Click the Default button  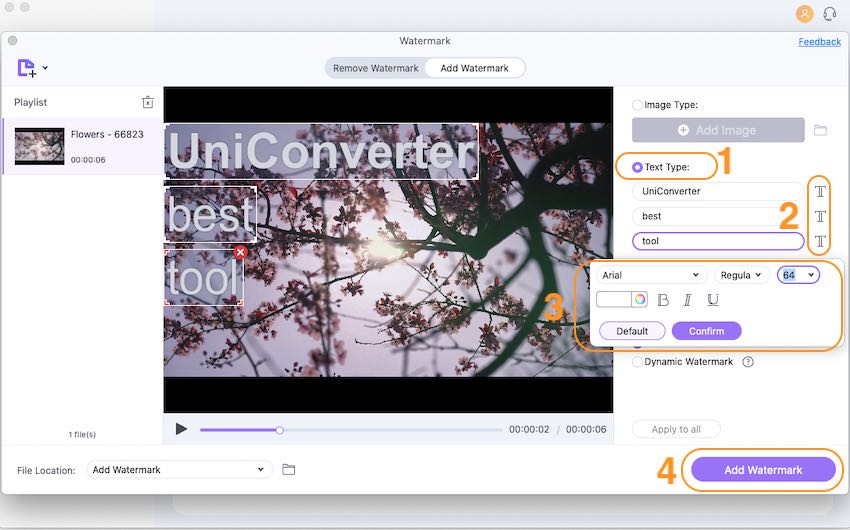[632, 331]
